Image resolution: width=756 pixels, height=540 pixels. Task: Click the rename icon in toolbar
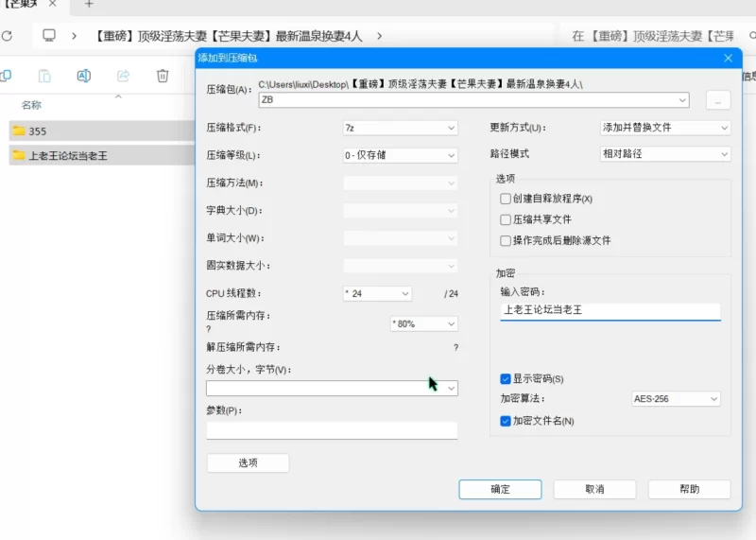[83, 76]
